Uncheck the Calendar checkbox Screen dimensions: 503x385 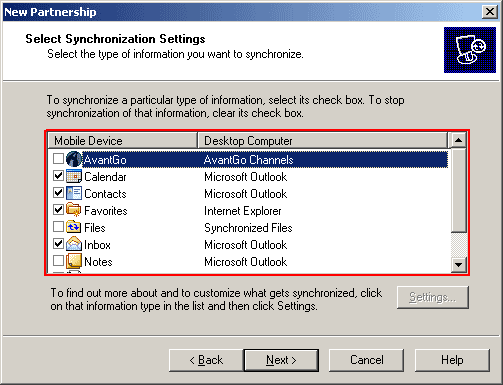tap(58, 176)
